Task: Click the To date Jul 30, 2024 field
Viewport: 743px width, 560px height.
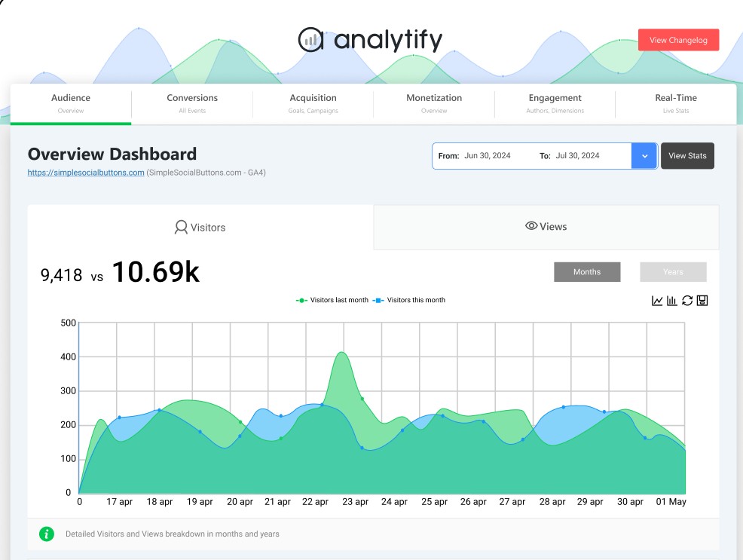Action: tap(570, 156)
